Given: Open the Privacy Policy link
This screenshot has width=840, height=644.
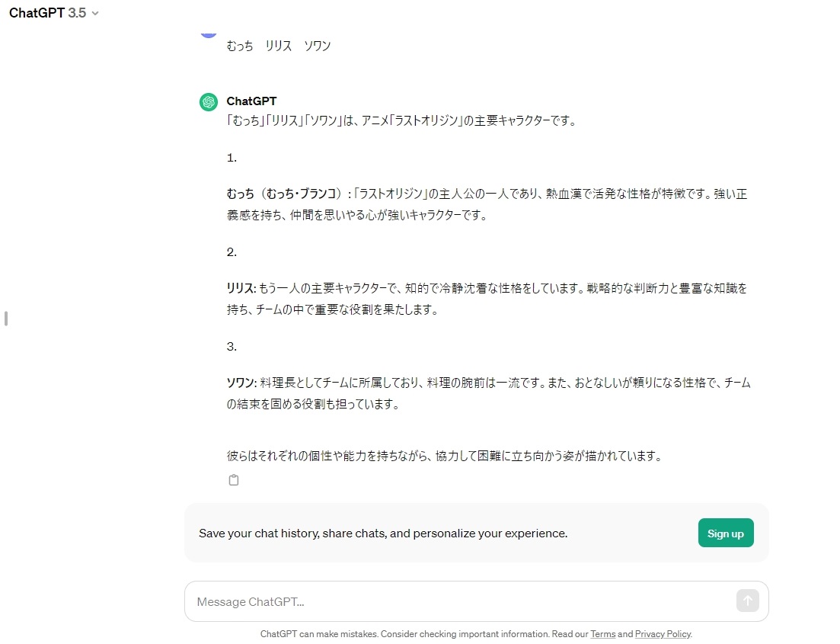Looking at the screenshot, I should 662,634.
